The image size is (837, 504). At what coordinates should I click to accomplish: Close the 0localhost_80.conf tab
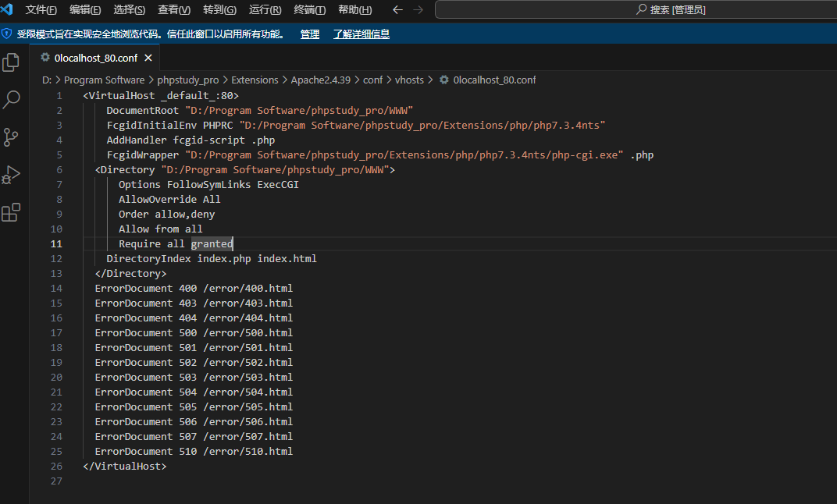tap(148, 58)
